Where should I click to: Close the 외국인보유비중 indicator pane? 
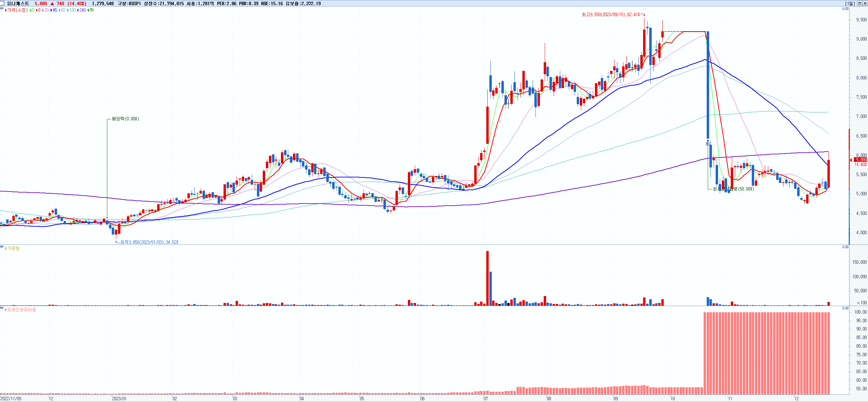click(847, 308)
